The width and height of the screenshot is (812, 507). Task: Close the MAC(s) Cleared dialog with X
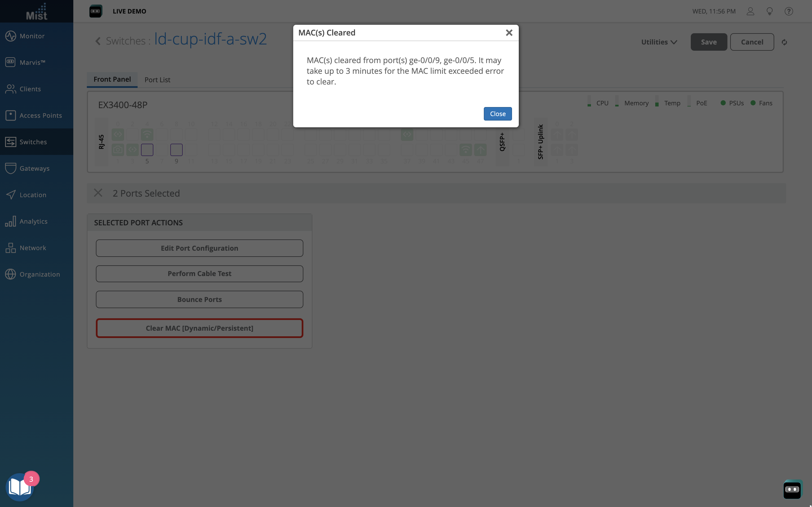click(x=509, y=32)
